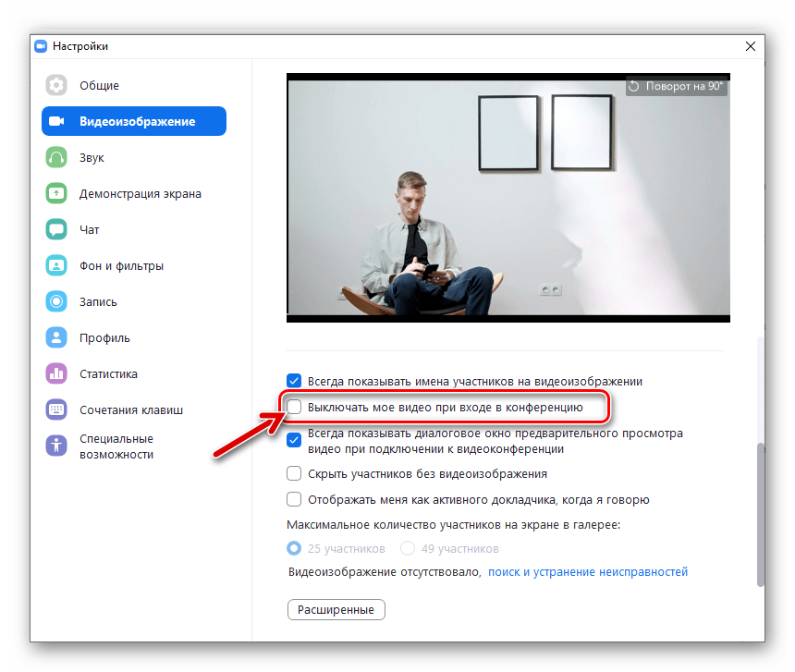Click 'Максимальное количество участников на экране в галерее:' label
Image resolution: width=795 pixels, height=672 pixels.
tap(453, 524)
